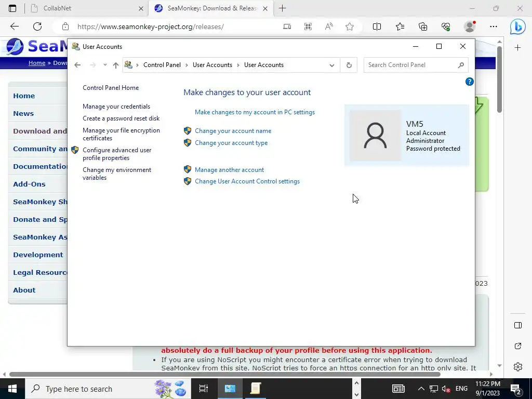The image size is (532, 399).
Task: Open Manage your file encryption certificates
Action: click(121, 134)
